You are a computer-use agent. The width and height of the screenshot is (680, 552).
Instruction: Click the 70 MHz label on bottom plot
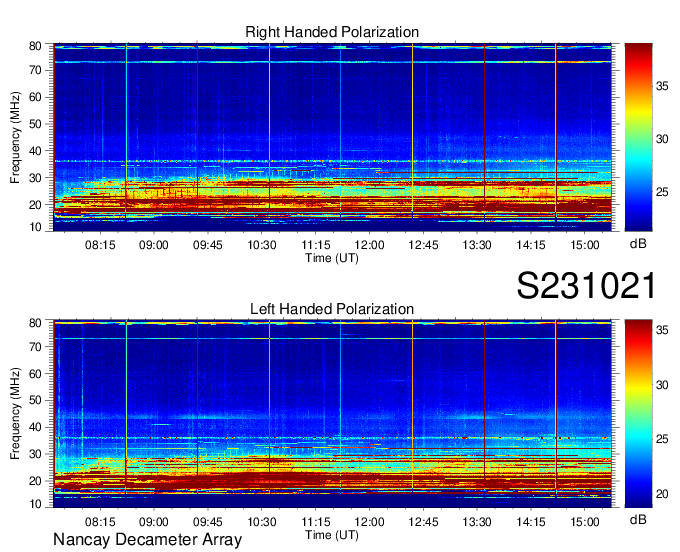pos(35,347)
